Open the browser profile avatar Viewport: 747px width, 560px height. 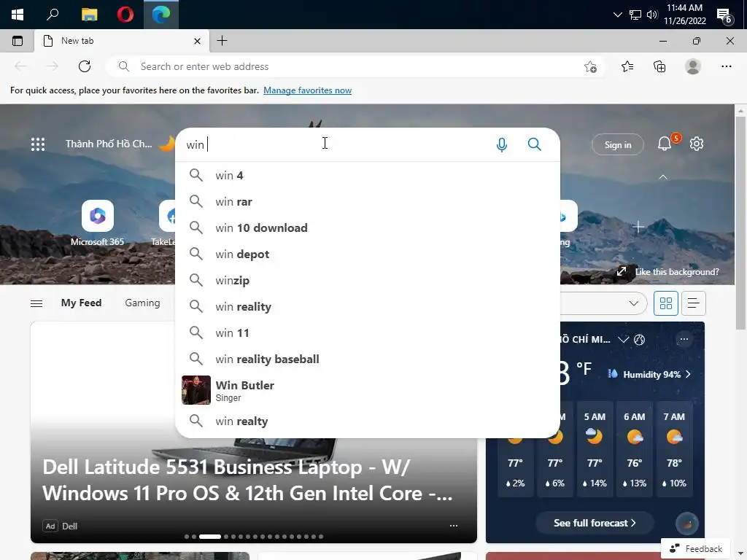click(x=693, y=66)
